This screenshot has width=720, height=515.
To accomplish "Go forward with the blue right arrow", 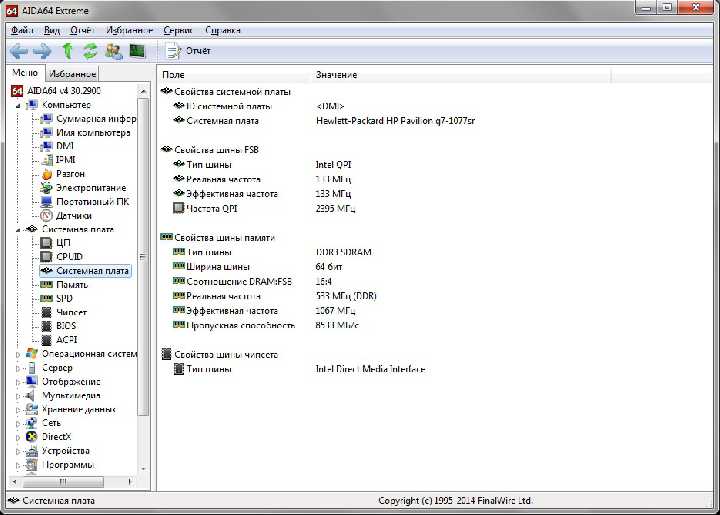I will (x=43, y=51).
